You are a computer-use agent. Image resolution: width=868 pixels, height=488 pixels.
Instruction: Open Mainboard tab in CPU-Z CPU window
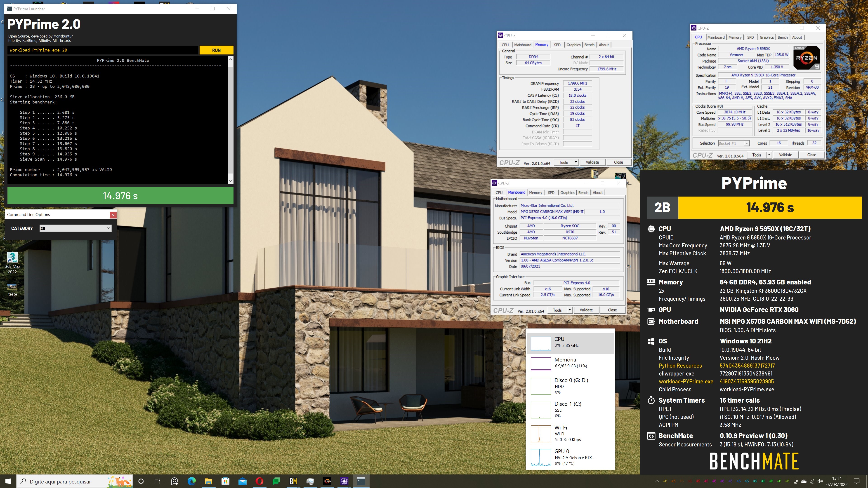click(716, 37)
